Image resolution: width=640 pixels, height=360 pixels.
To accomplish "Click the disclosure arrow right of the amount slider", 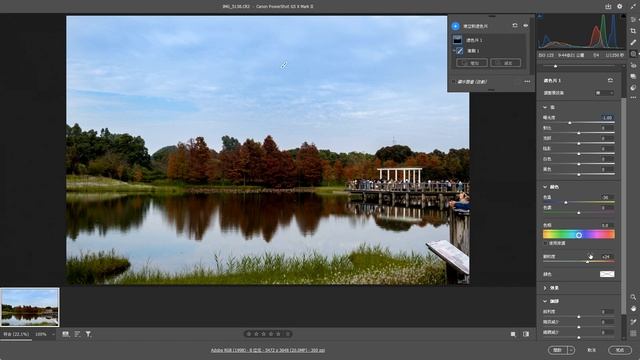I will [x=623, y=66].
